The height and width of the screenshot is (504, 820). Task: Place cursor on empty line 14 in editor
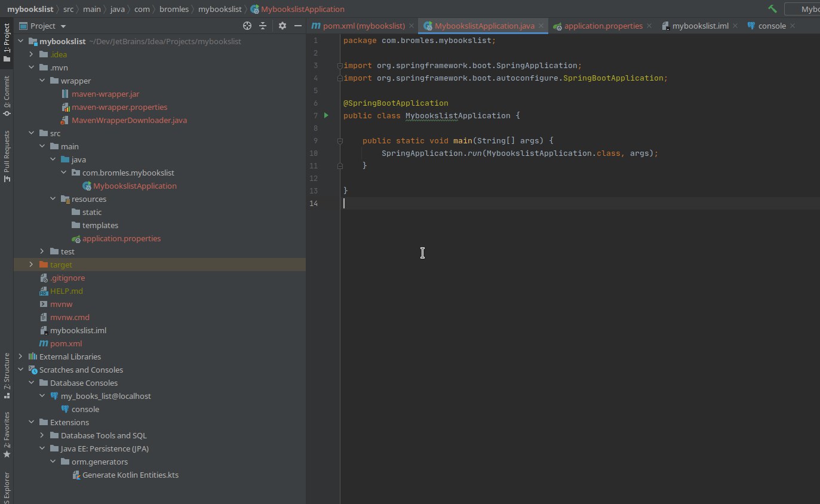580,203
